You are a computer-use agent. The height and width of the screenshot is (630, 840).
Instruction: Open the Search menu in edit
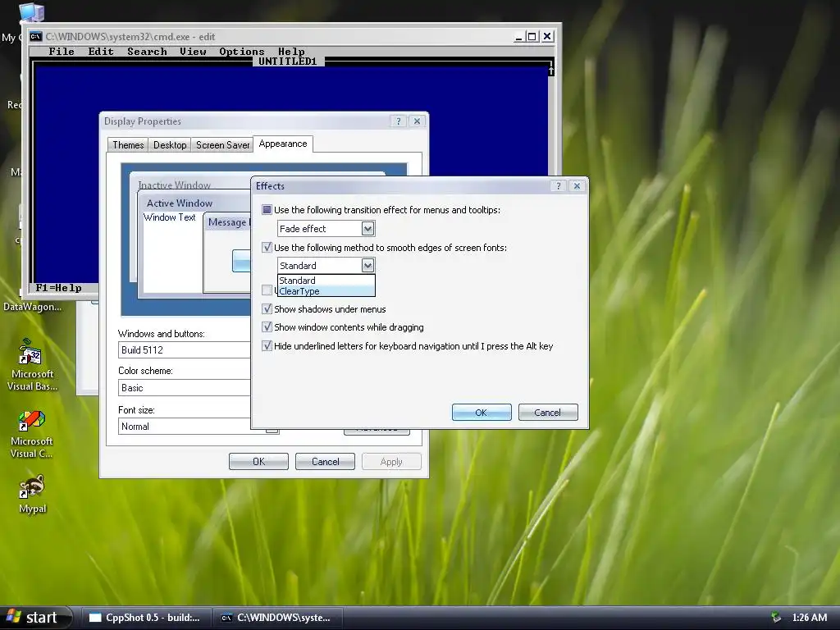click(147, 52)
